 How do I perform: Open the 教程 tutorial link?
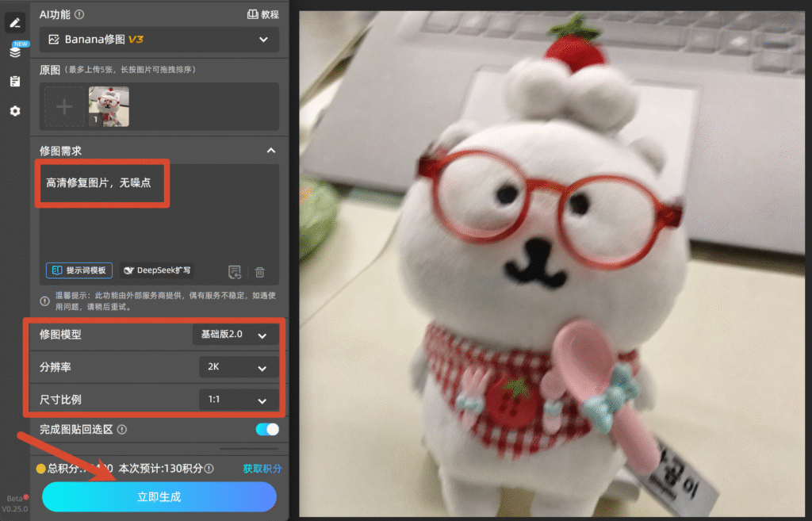[x=263, y=14]
